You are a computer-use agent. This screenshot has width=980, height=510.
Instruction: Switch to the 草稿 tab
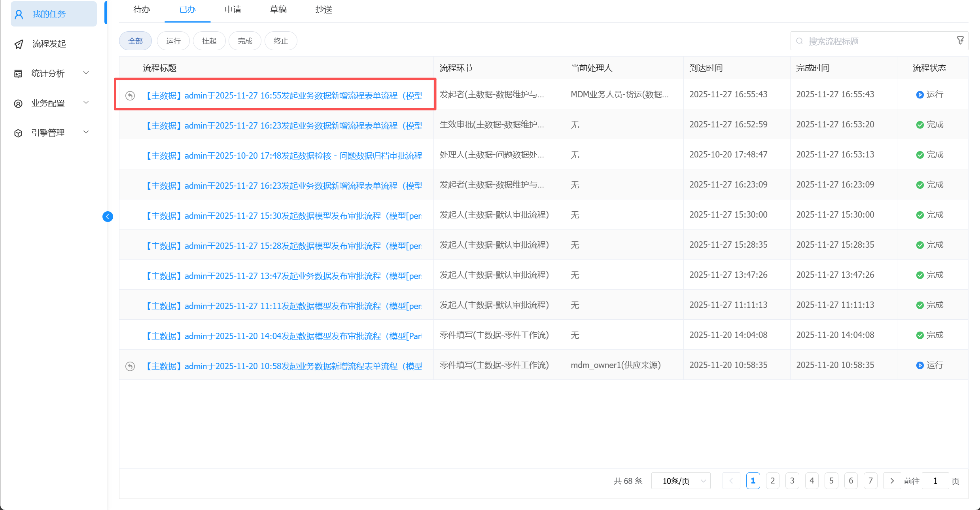(x=278, y=9)
